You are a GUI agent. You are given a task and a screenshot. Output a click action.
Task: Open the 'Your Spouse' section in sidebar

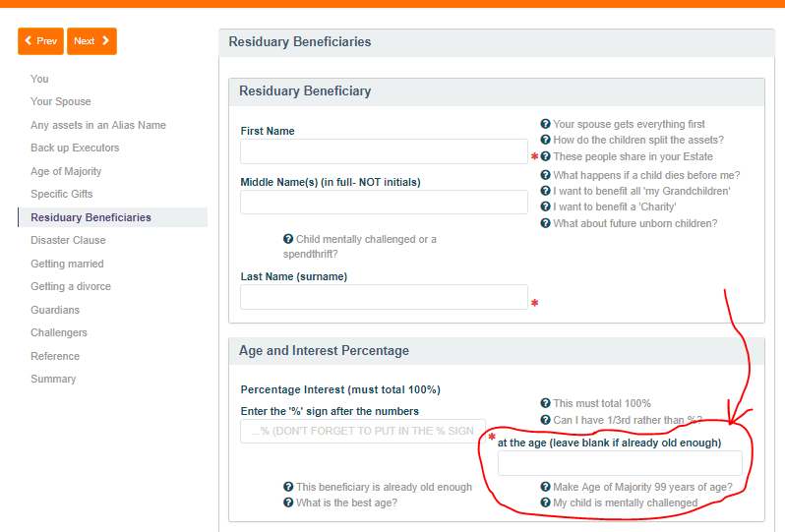pyautogui.click(x=60, y=101)
